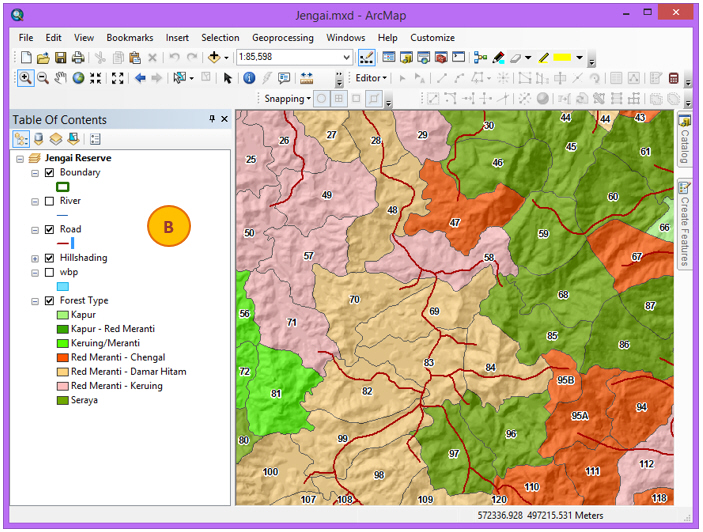Pin the Table Of Contents panel

point(212,119)
